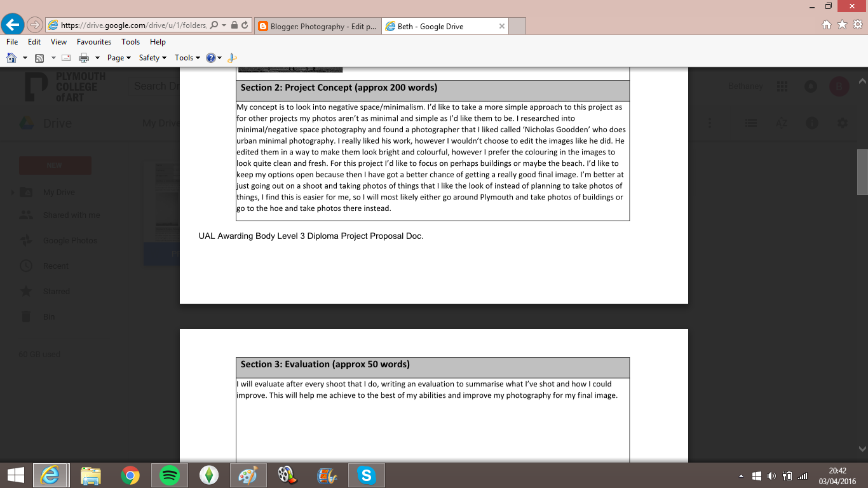Open Starred in Drive sidebar
The height and width of the screenshot is (488, 868).
tap(57, 292)
